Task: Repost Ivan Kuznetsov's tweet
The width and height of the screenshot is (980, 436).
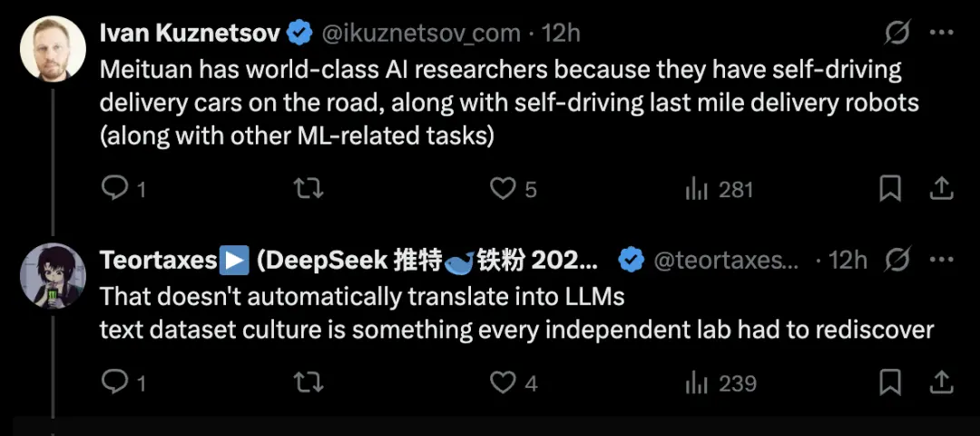Action: point(309,189)
